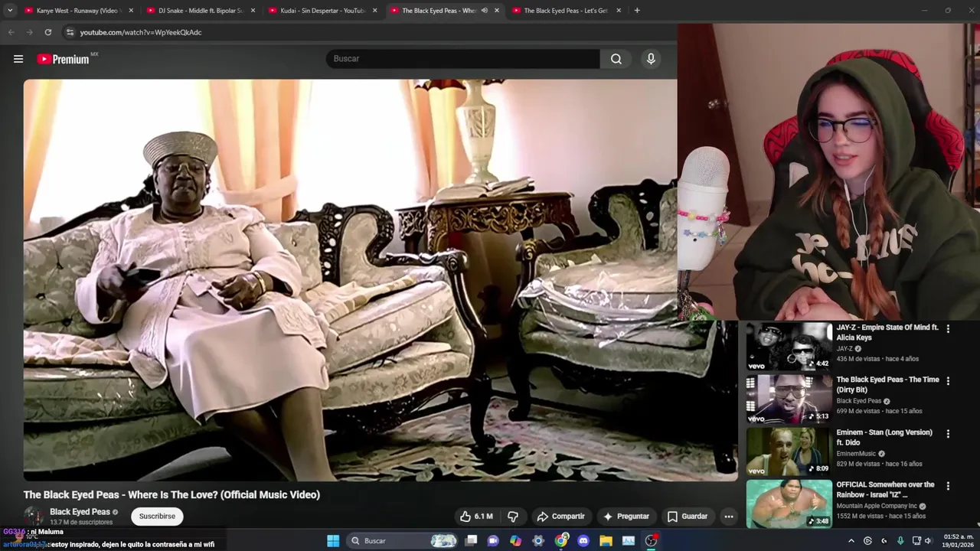The height and width of the screenshot is (551, 980).
Task: Open the Black Eyed Peas channel name
Action: 80,512
